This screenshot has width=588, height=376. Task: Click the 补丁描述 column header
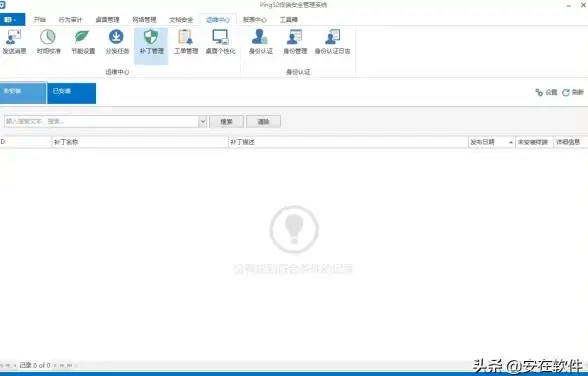pos(348,142)
